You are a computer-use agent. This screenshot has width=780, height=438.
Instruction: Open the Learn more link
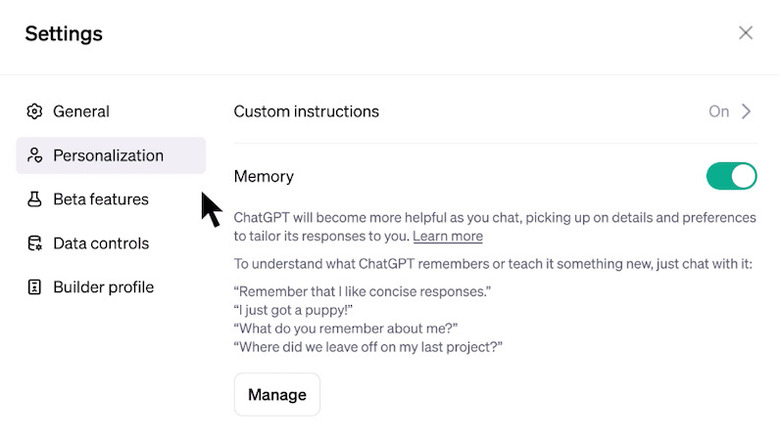[448, 237]
